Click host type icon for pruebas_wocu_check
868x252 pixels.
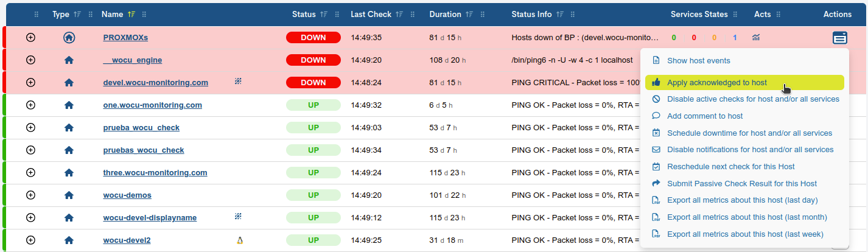[69, 150]
